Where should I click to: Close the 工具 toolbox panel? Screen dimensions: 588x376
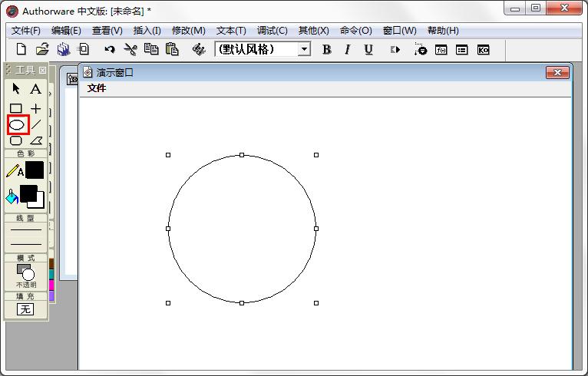point(42,70)
